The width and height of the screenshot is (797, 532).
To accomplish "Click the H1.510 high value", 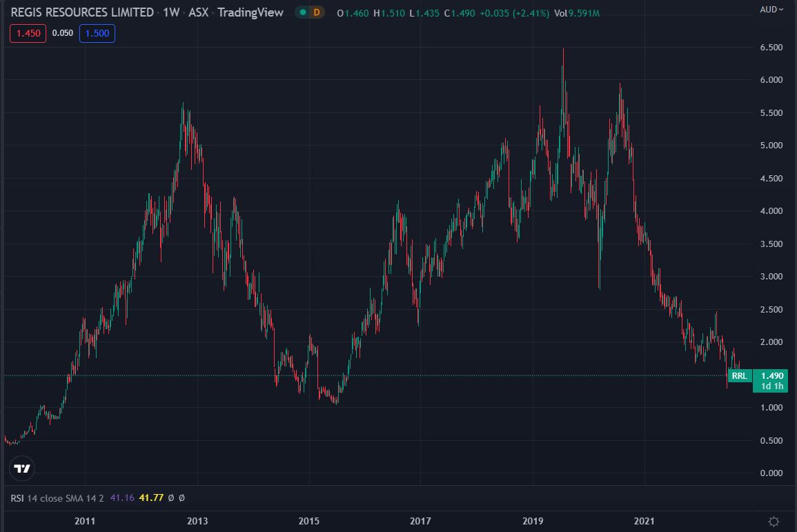I will click(389, 13).
